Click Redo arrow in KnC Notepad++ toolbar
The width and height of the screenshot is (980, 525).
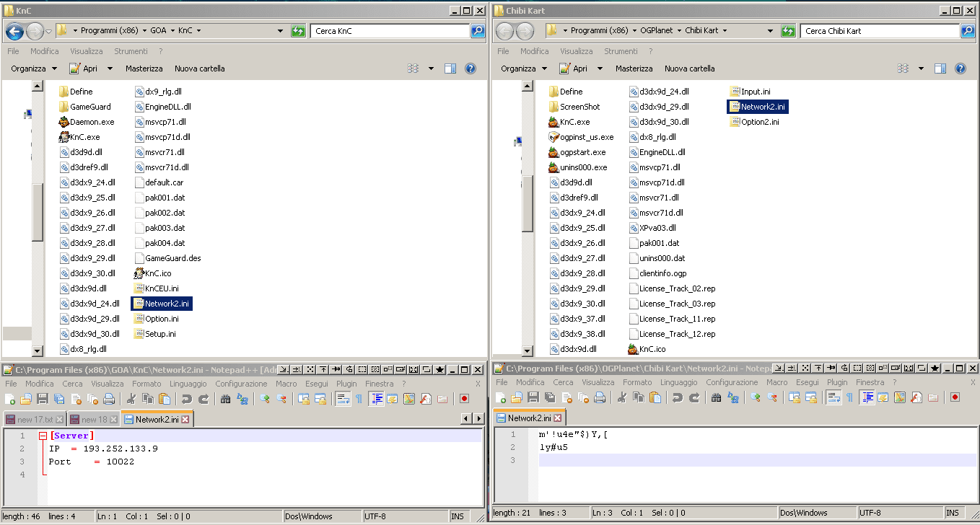[204, 398]
